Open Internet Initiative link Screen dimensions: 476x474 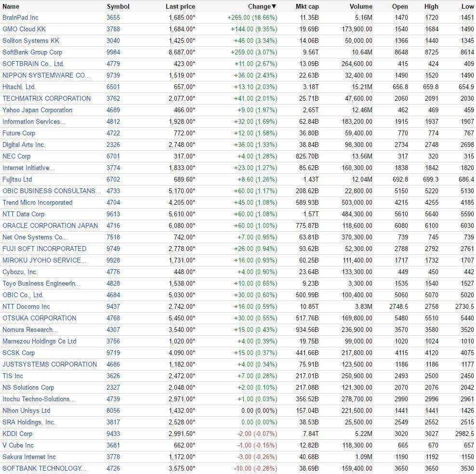pyautogui.click(x=28, y=168)
